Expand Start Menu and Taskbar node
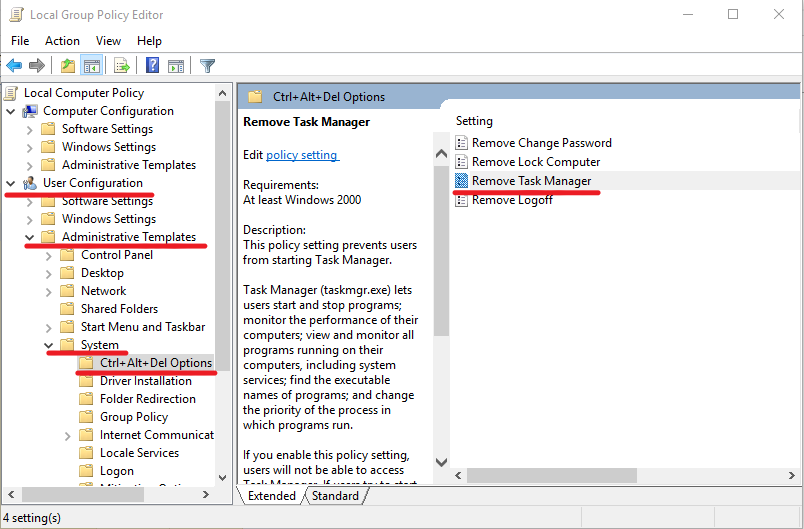Screen dimensions: 804x529 tap(49, 328)
